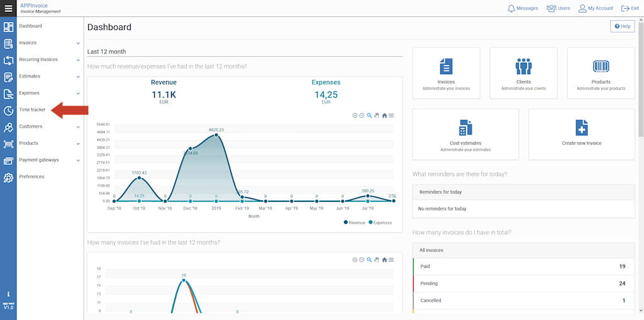The width and height of the screenshot is (644, 320).
Task: Open Time tracker in the side menu
Action: click(32, 109)
